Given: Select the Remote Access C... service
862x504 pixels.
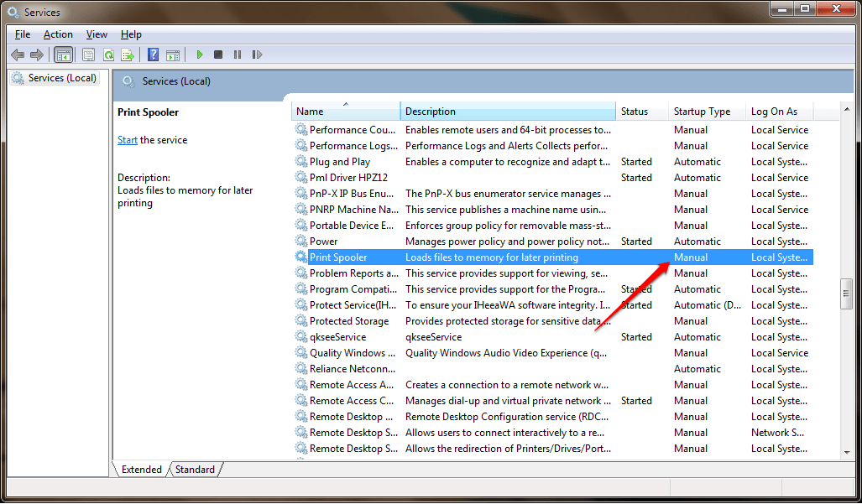Looking at the screenshot, I should (x=352, y=400).
